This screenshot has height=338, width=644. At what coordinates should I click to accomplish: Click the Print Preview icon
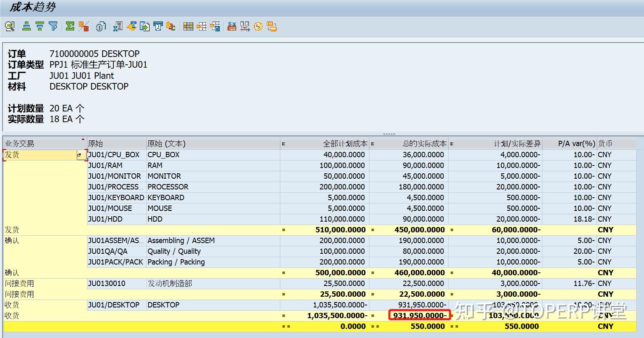(101, 27)
